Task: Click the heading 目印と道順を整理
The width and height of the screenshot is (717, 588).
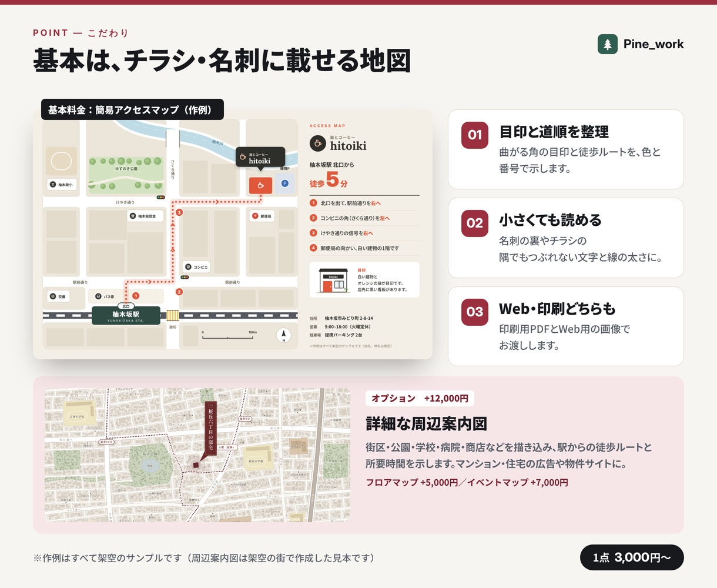Action: (x=554, y=132)
